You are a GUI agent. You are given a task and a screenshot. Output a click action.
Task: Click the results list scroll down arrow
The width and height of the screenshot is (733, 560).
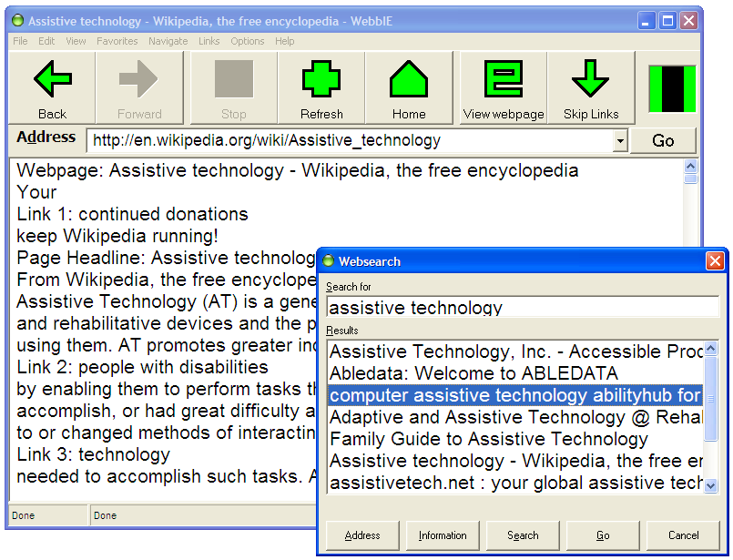711,486
